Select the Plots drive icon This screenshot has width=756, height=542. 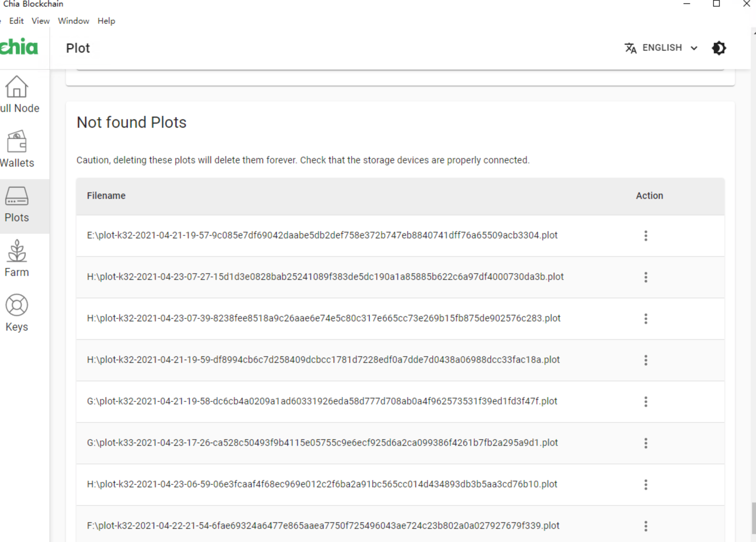tap(17, 196)
